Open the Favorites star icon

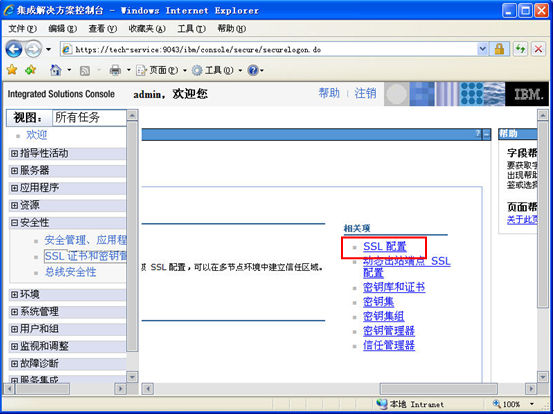pyautogui.click(x=12, y=70)
